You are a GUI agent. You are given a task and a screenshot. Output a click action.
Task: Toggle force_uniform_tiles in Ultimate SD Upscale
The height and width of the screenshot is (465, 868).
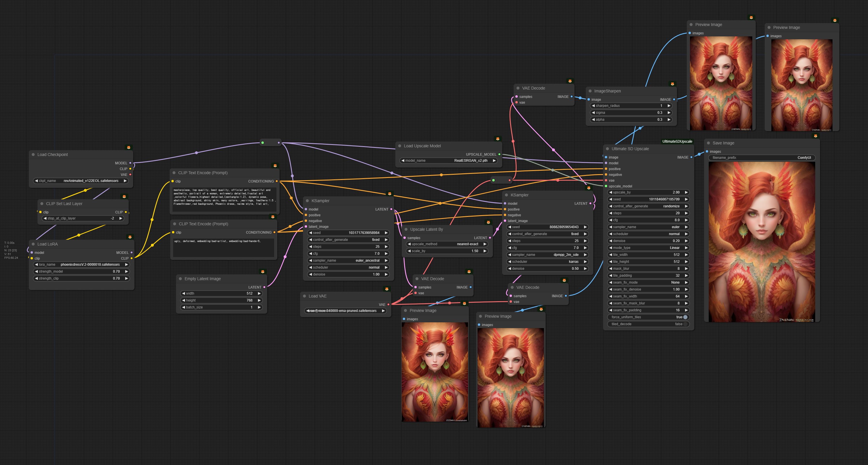pyautogui.click(x=685, y=317)
